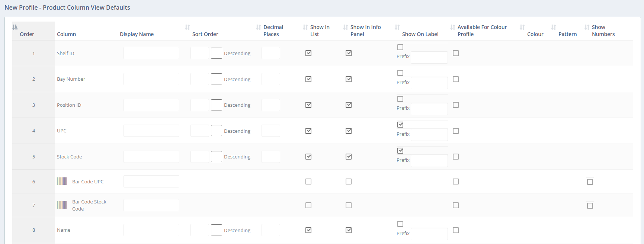Click Decimal Places sort icon
The width and height of the screenshot is (644, 244).
(x=259, y=27)
